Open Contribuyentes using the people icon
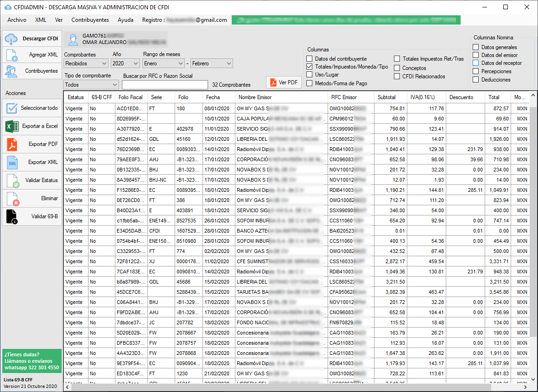This screenshot has width=538, height=392. (x=11, y=71)
